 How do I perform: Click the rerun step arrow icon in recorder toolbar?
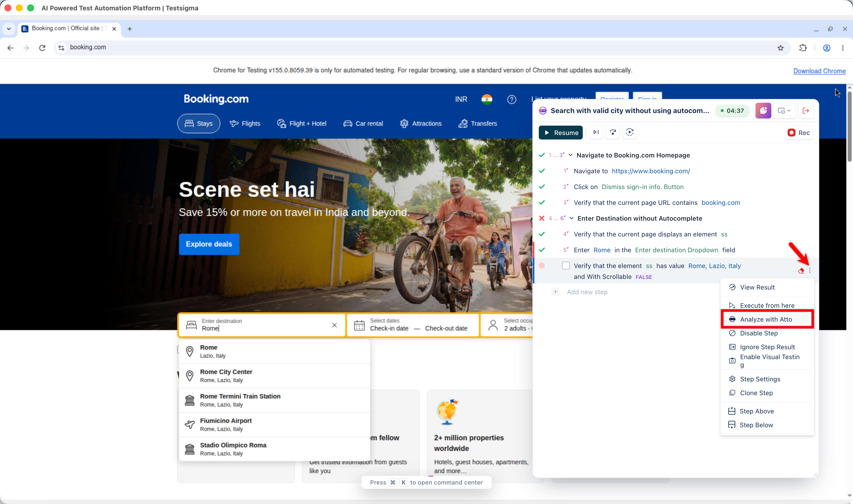click(613, 133)
